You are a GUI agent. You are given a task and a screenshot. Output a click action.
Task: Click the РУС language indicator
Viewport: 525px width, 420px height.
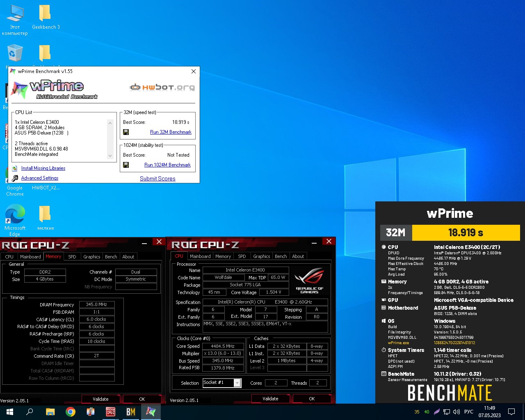(x=468, y=412)
